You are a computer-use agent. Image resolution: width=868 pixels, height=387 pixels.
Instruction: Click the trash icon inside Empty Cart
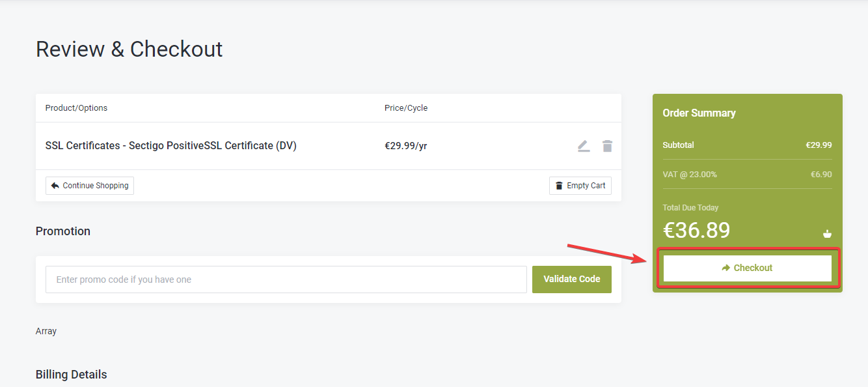coord(559,186)
